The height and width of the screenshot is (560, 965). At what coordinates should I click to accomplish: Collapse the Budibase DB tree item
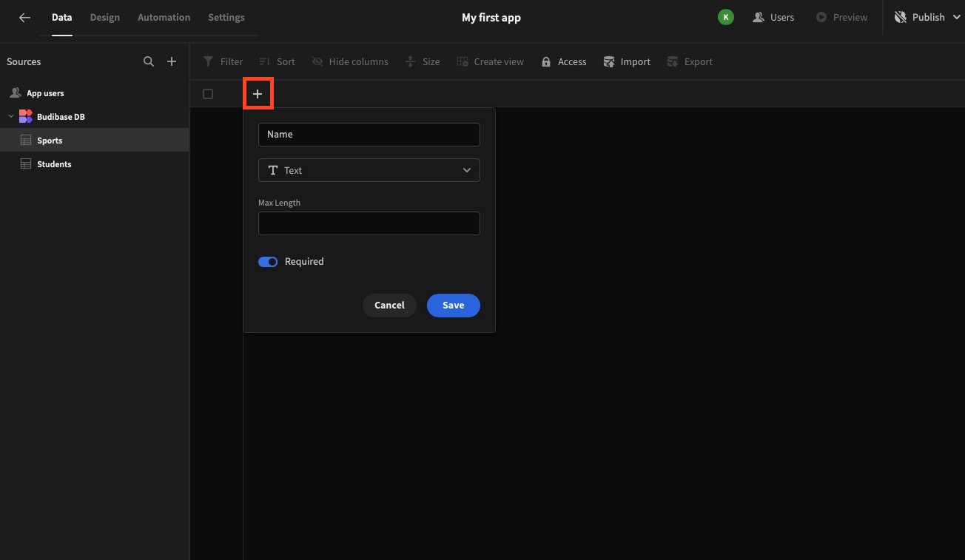[x=10, y=116]
